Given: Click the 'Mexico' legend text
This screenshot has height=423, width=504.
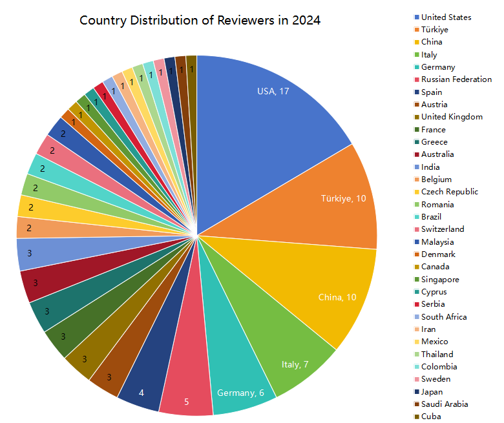Looking at the screenshot, I should (x=435, y=342).
